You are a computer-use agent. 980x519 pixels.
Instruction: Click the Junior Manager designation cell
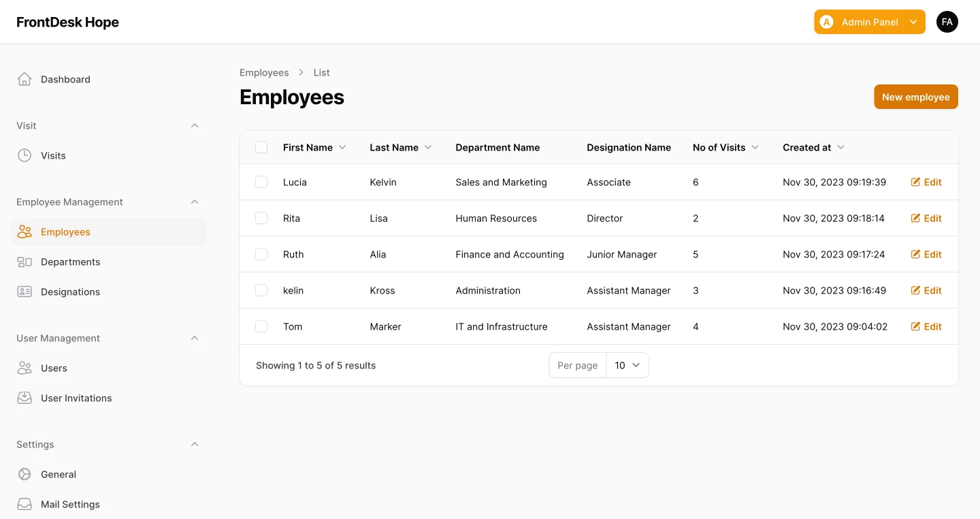621,254
